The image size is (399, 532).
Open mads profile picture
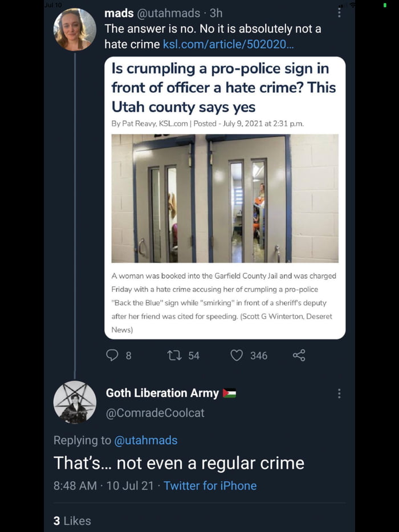75,30
